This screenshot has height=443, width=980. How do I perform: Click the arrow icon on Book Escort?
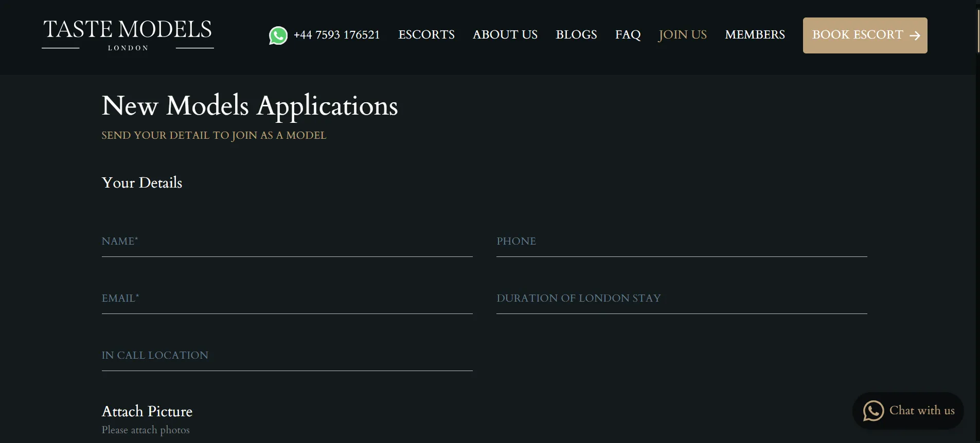coord(915,35)
